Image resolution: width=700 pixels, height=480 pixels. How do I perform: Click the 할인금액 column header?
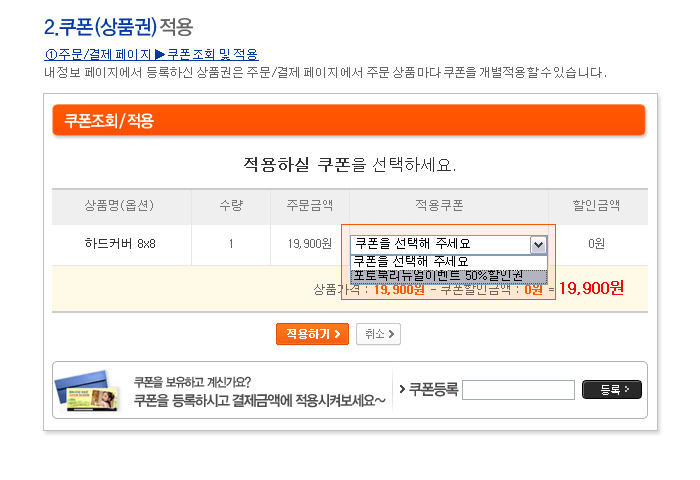(596, 206)
